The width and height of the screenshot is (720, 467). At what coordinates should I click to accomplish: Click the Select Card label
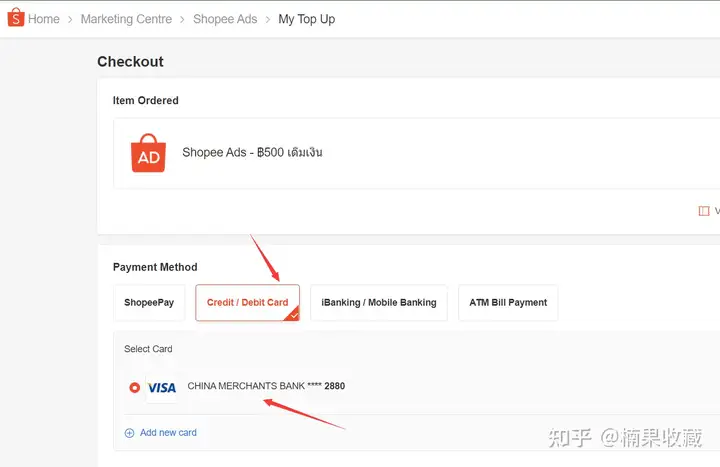pos(148,349)
